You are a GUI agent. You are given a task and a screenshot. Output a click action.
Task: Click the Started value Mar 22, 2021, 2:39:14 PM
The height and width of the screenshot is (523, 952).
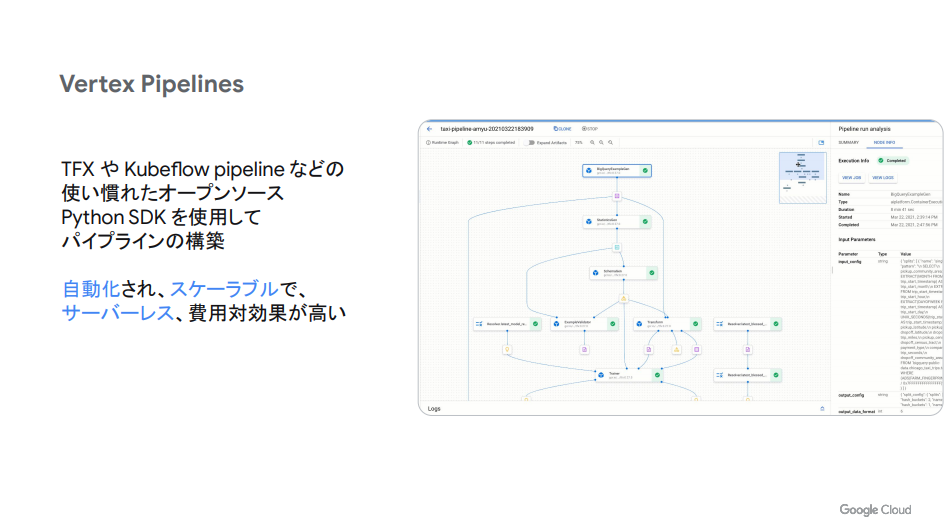pos(914,217)
